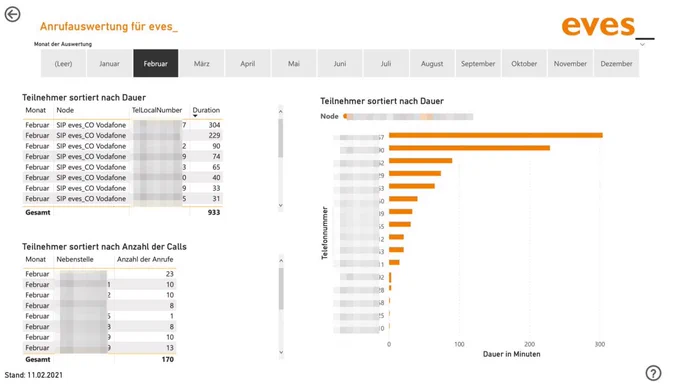The width and height of the screenshot is (680, 387).
Task: Click the Stand: 11.02.2021 text
Action: coord(34,375)
